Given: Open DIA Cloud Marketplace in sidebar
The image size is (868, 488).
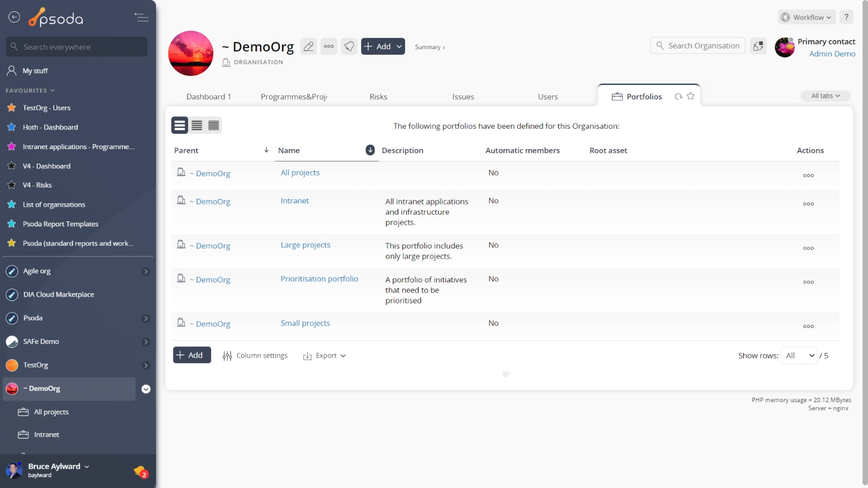Looking at the screenshot, I should point(58,295).
